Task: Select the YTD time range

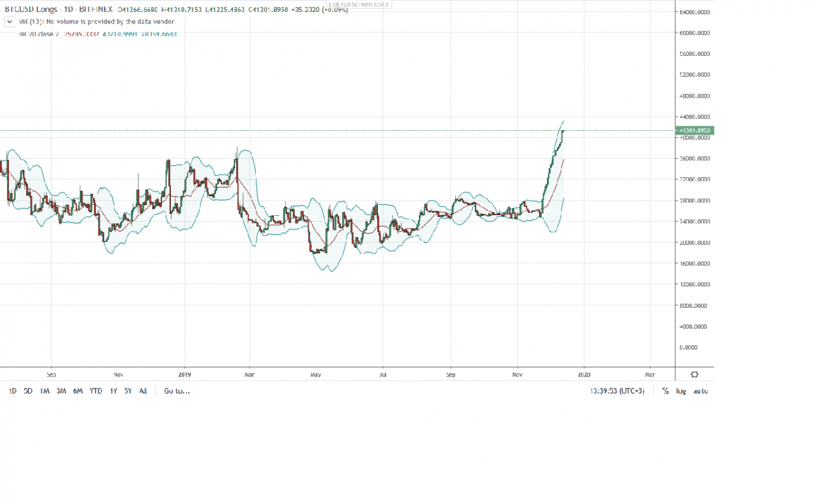Action: point(96,391)
